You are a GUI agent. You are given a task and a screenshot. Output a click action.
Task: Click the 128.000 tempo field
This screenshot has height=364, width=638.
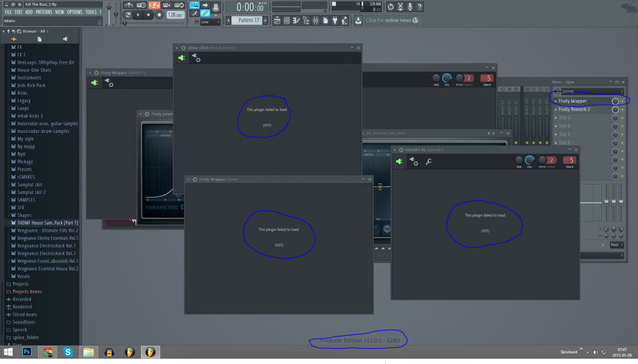coord(175,15)
